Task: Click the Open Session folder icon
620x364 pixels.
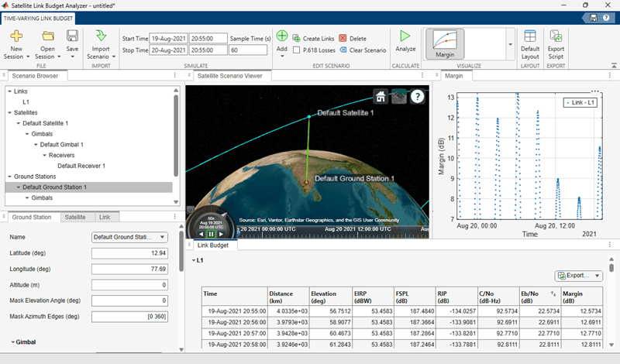Action: point(48,36)
